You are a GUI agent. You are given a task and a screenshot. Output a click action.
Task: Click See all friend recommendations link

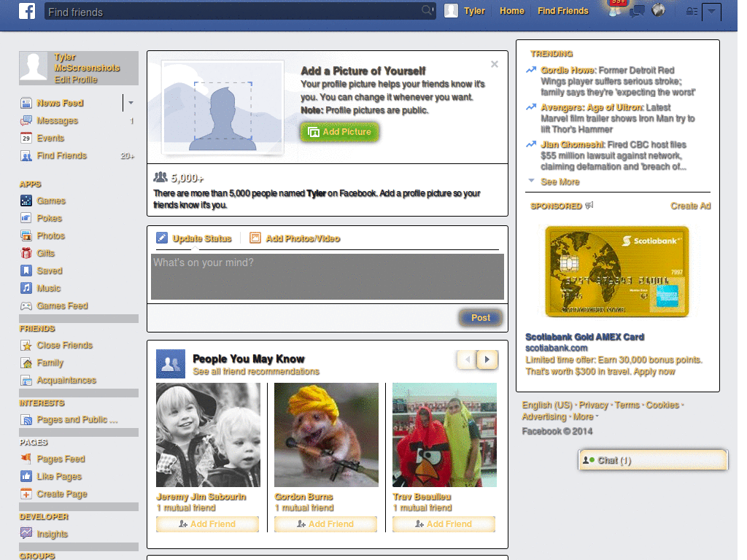[x=256, y=371]
